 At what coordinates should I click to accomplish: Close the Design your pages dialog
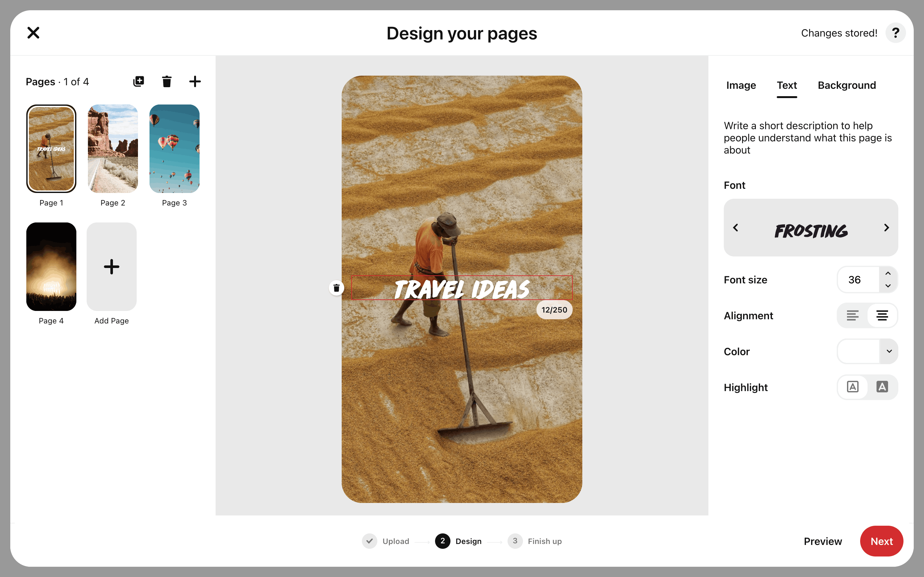click(34, 33)
